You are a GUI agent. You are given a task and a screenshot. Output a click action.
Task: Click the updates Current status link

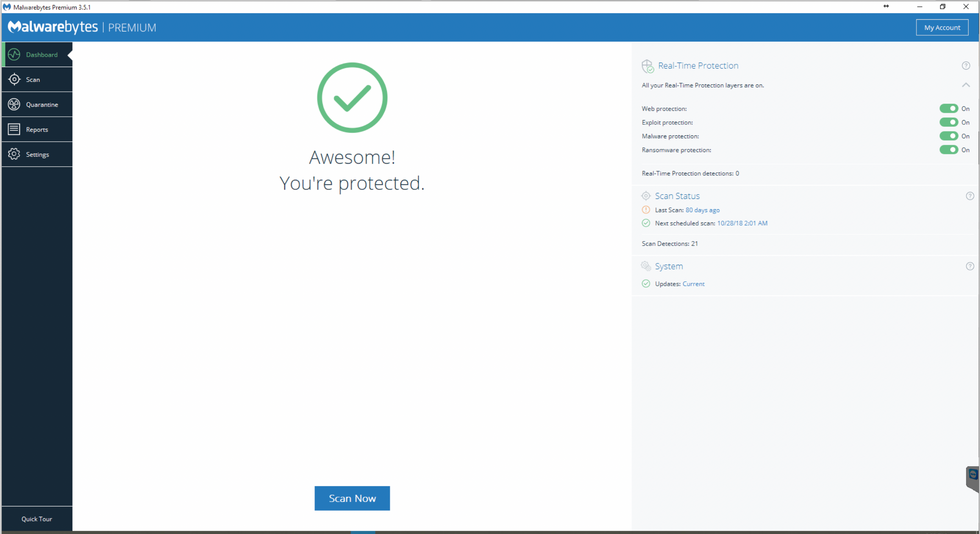tap(693, 283)
